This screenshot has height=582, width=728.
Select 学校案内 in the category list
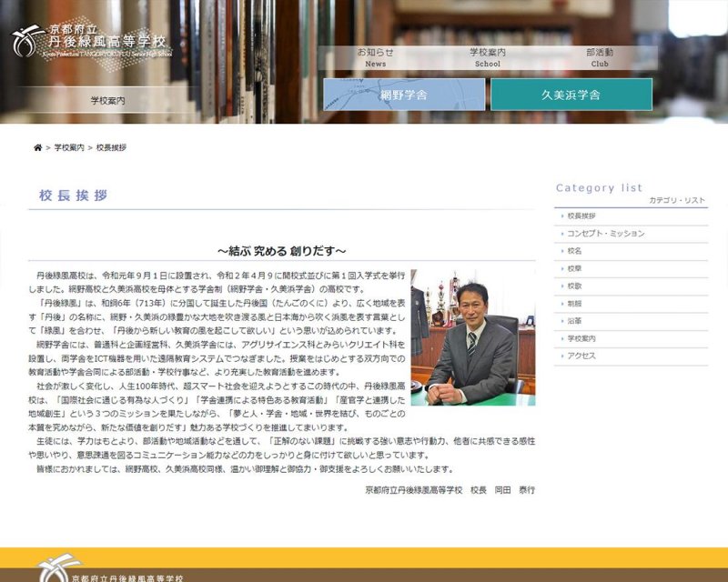point(581,338)
